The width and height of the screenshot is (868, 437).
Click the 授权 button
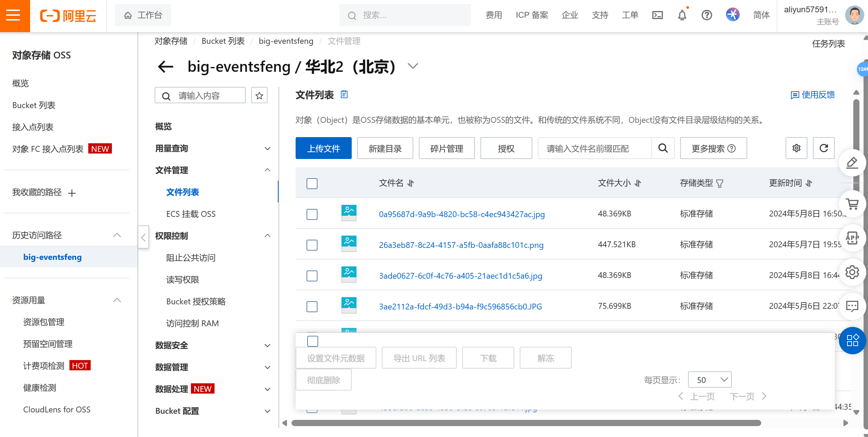pos(506,148)
